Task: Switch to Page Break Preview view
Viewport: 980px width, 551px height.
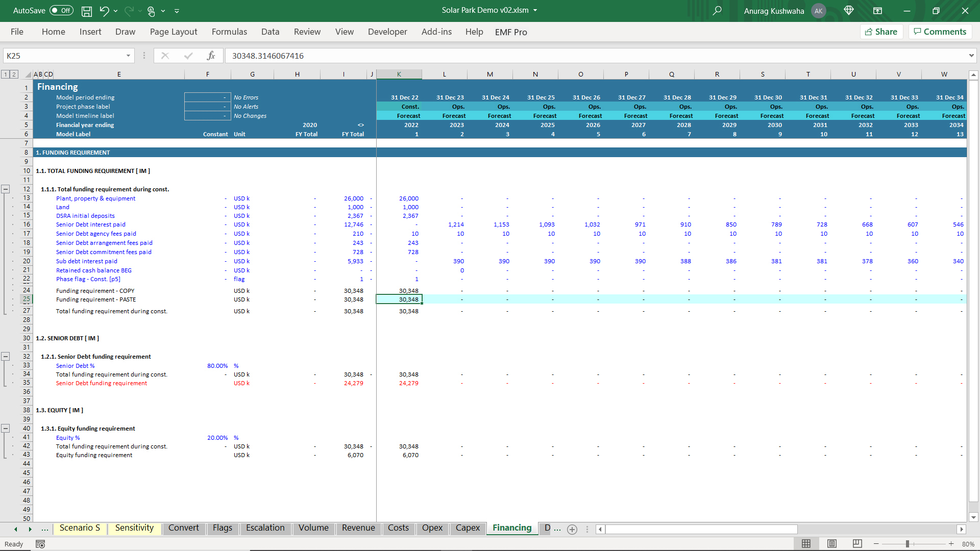Action: pos(857,544)
